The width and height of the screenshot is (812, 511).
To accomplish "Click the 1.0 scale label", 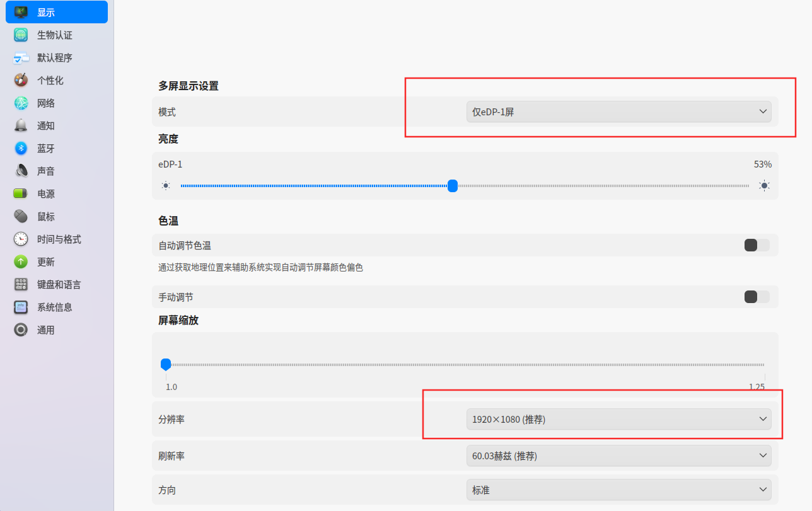I will point(171,387).
